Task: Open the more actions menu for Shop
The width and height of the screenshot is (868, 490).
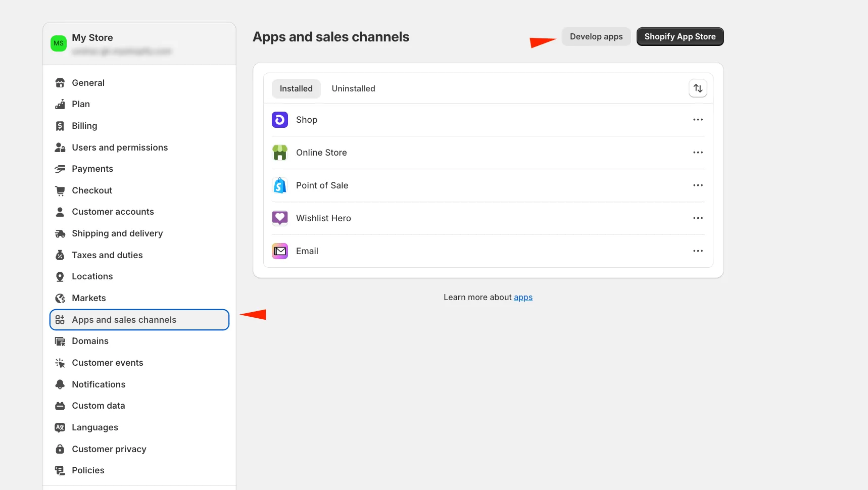Action: [x=698, y=120]
